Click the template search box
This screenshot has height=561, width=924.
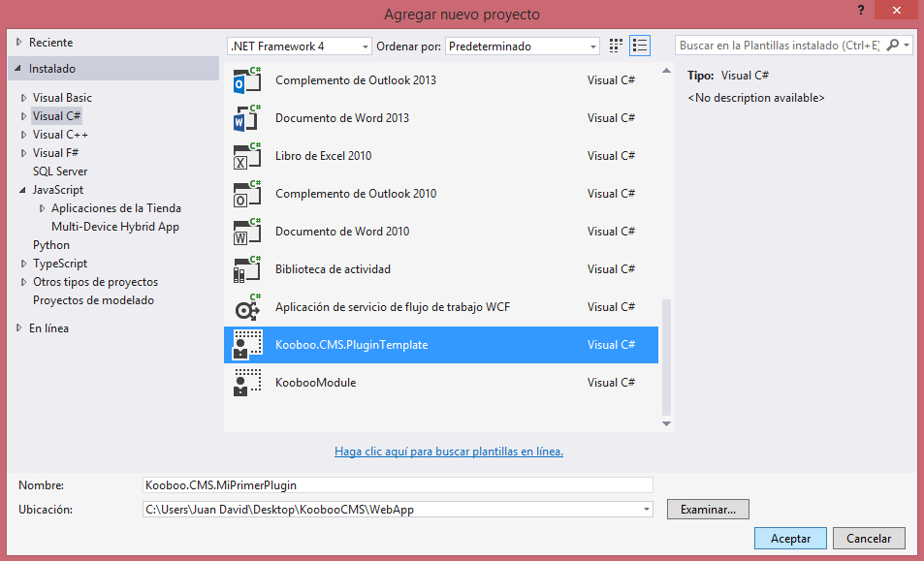coord(779,46)
